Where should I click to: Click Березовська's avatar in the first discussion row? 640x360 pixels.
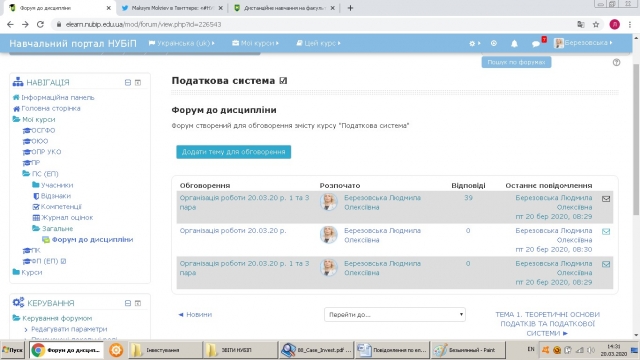click(x=329, y=202)
